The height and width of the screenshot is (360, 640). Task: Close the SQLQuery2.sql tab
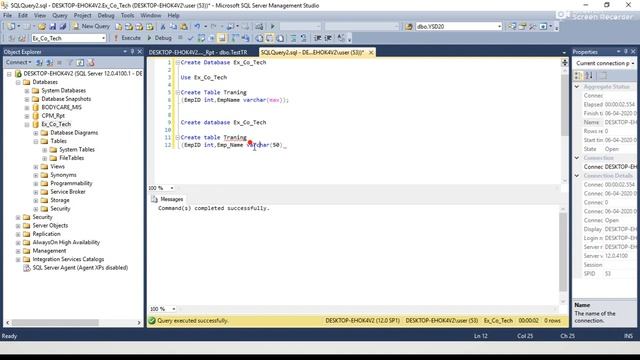[x=371, y=52]
